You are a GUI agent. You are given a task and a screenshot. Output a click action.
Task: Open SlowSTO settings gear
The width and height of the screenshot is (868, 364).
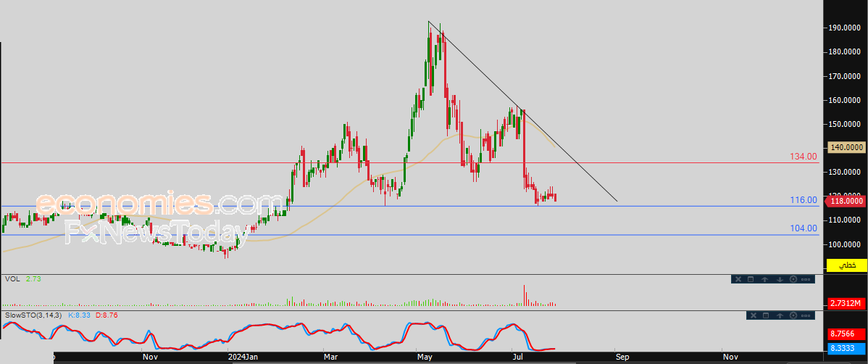793,315
